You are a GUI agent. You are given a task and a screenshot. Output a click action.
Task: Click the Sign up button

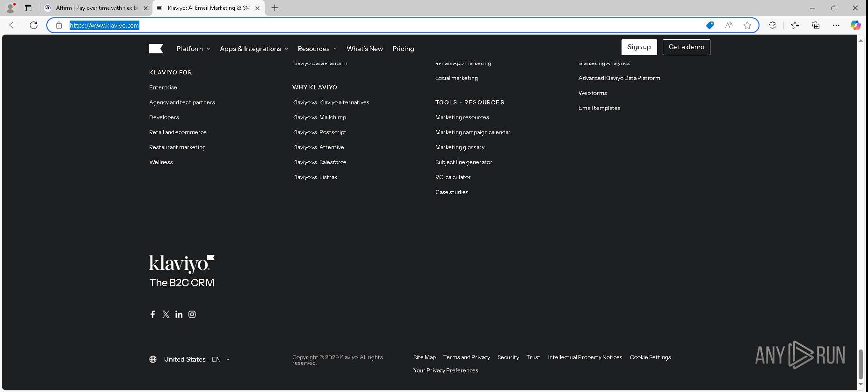(x=639, y=47)
